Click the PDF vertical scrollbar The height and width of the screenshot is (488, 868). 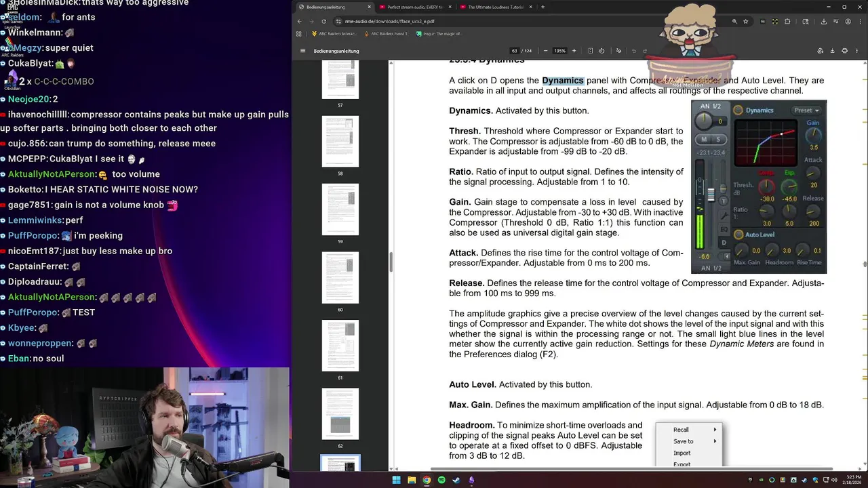tap(865, 264)
